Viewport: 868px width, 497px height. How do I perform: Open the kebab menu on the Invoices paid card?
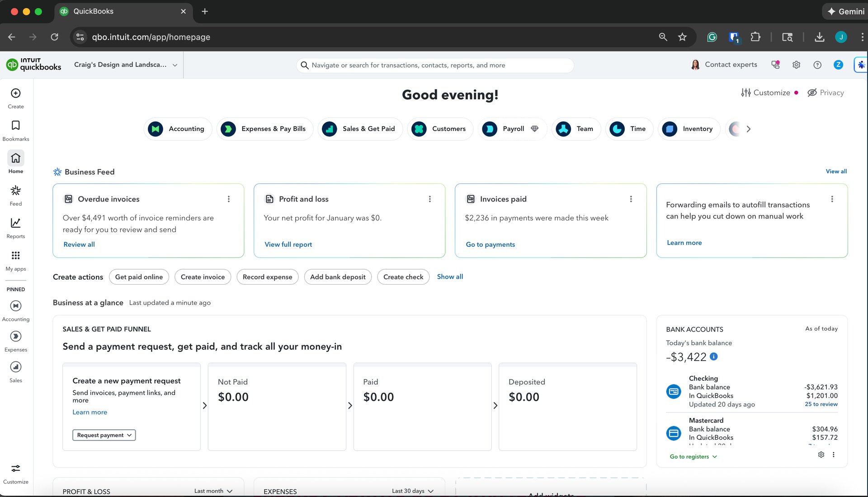631,199
